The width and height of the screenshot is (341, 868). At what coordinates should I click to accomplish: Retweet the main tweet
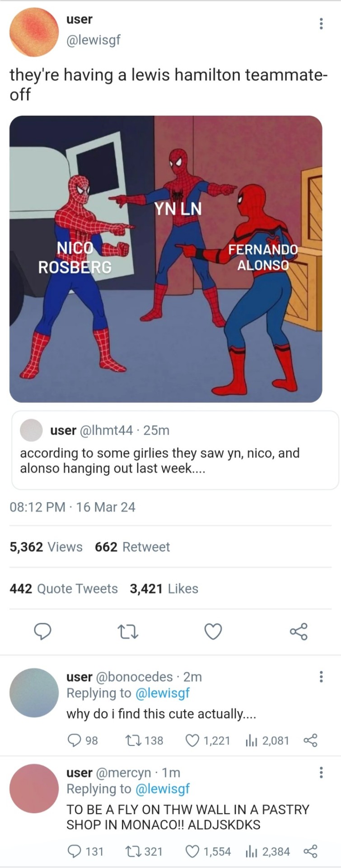point(128,632)
